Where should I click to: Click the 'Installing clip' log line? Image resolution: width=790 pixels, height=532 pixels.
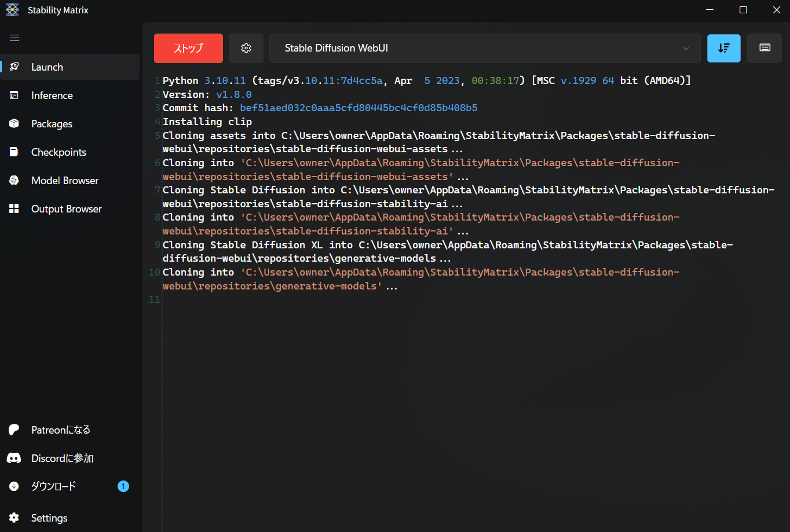pos(207,122)
